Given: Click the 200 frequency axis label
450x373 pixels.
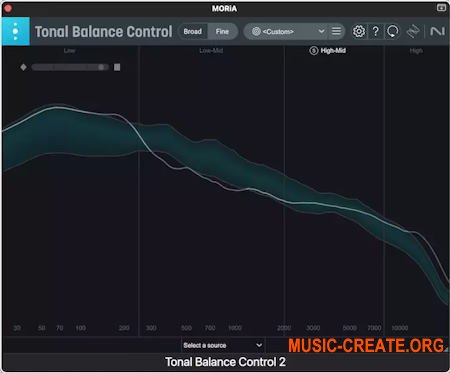Looking at the screenshot, I should (x=124, y=328).
